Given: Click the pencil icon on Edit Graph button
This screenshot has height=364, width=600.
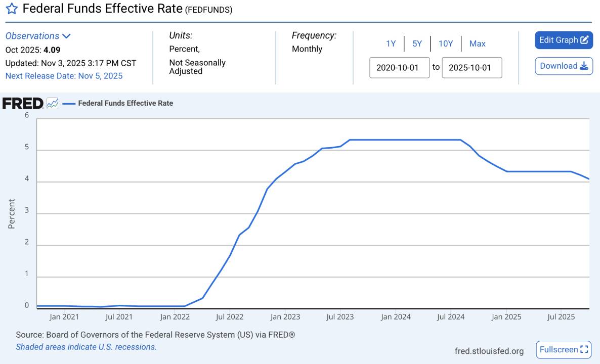Looking at the screenshot, I should (x=584, y=40).
